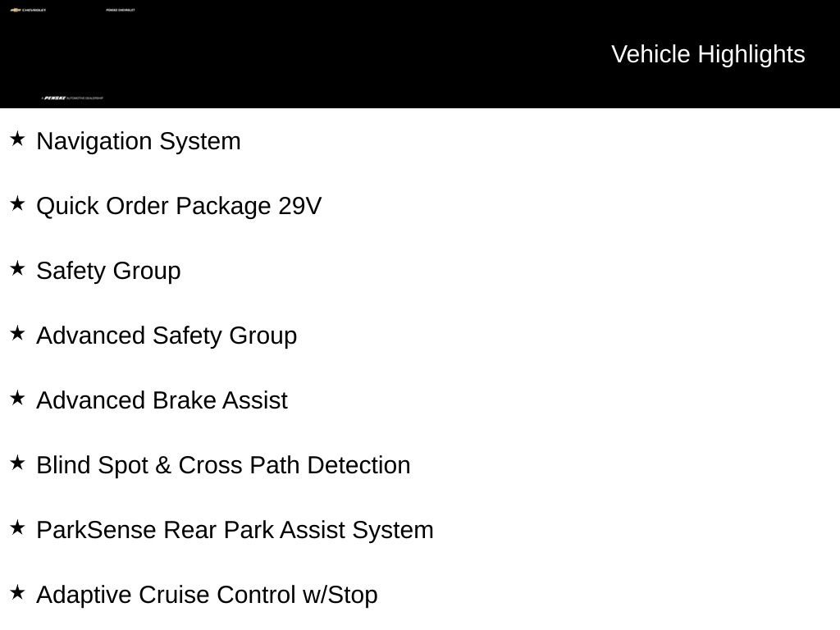Select Blind Spot & Cross Path Detection text
The image size is (840, 630).
pos(223,466)
